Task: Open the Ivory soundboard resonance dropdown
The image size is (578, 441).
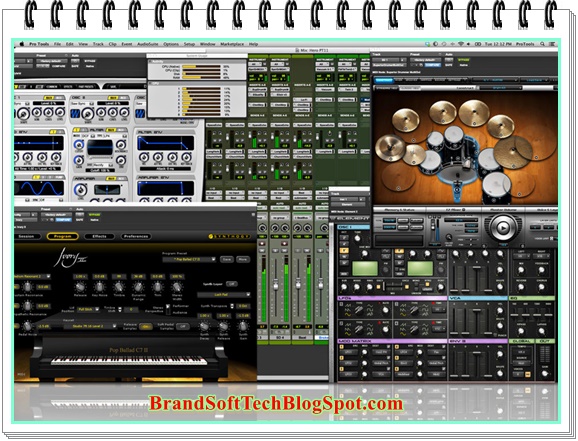Action: 32,276
